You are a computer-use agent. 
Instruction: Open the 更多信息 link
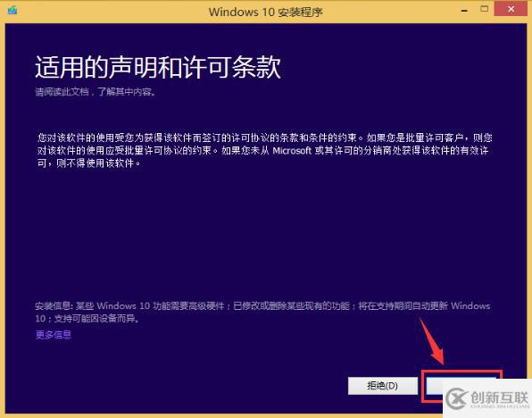(x=54, y=335)
